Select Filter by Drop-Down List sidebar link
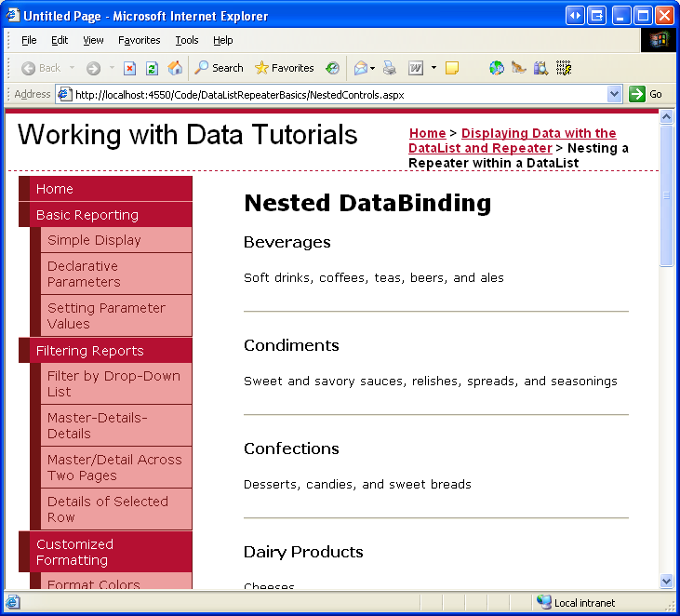 coord(113,383)
